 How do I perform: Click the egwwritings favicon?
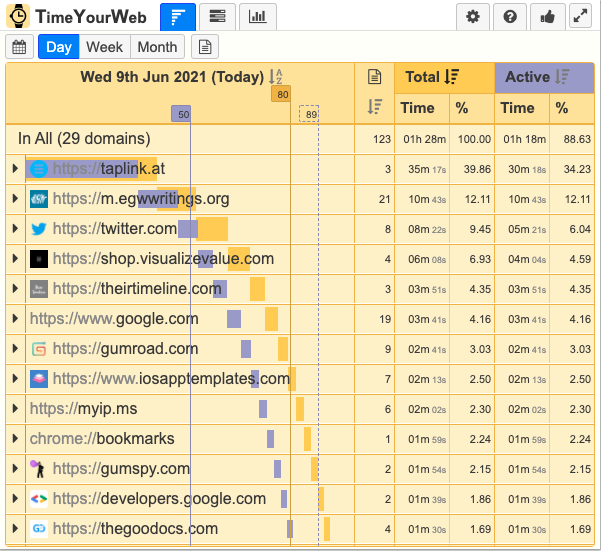(x=39, y=199)
